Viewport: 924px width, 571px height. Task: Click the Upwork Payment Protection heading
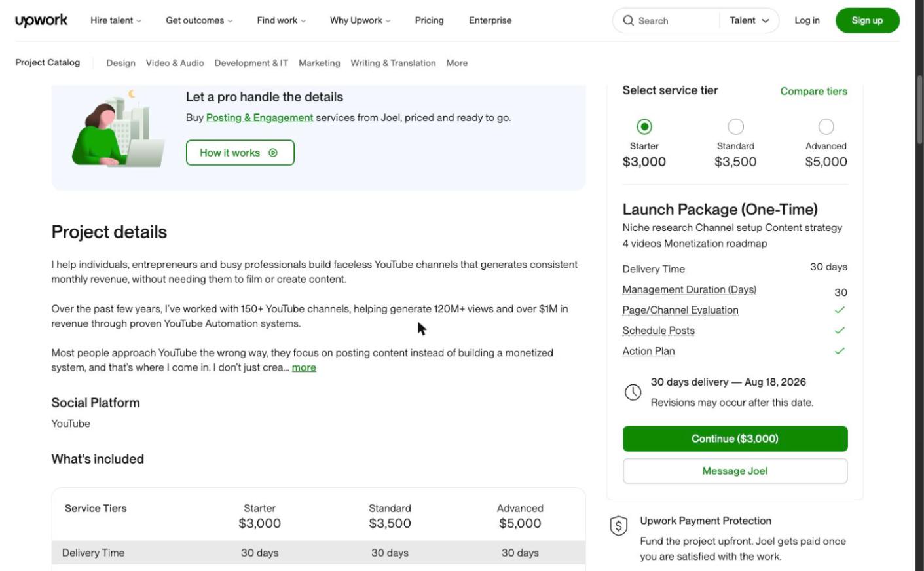[x=705, y=521]
